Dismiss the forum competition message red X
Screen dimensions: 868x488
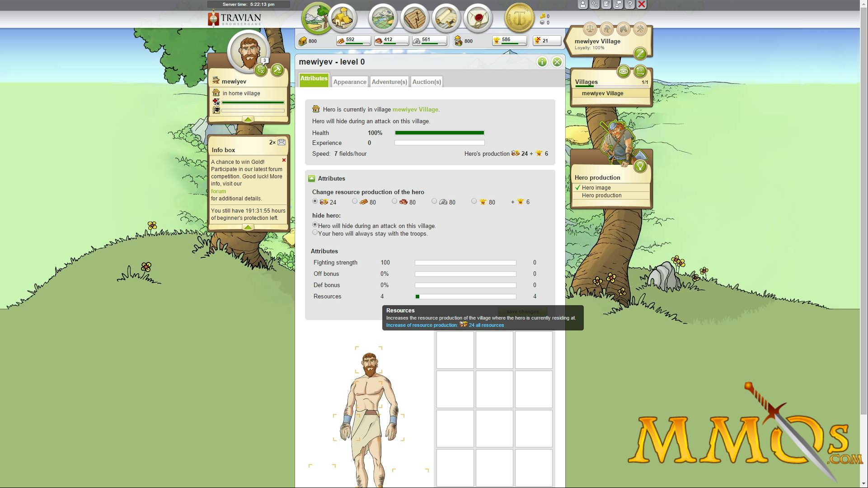[x=284, y=160]
